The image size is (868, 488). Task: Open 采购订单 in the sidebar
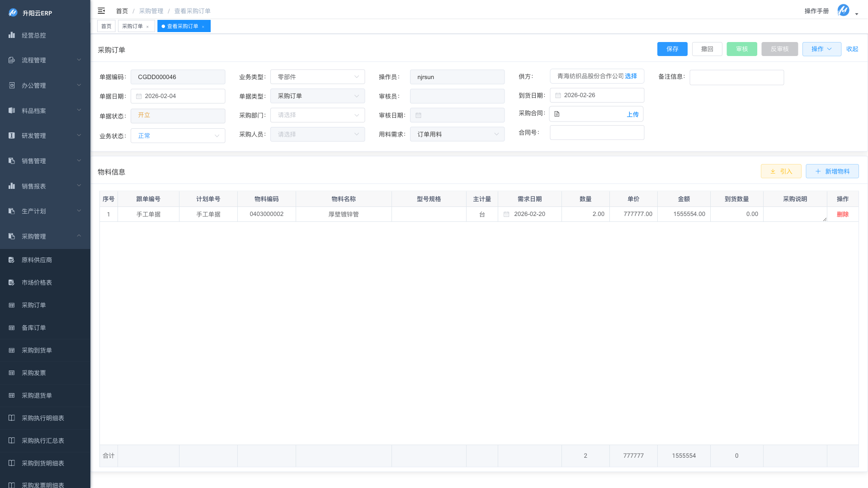[x=34, y=305]
